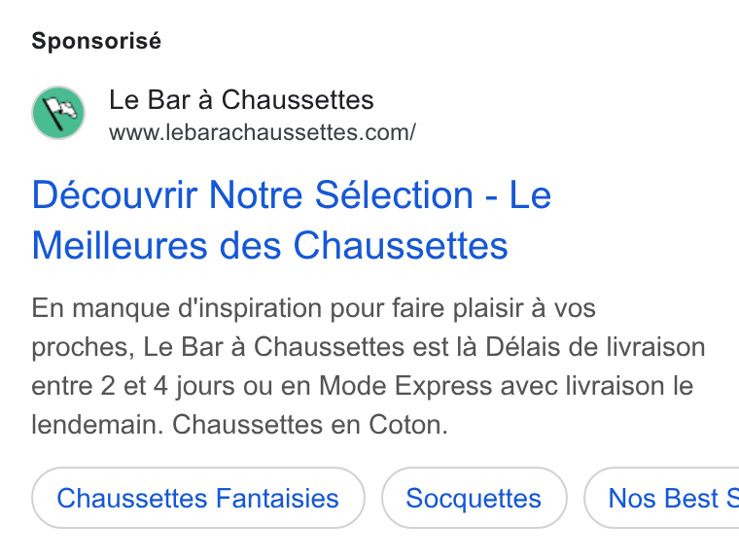Screen dimensions: 739x560
Task: Click the "Délais de livraison" text
Action: pos(595,347)
